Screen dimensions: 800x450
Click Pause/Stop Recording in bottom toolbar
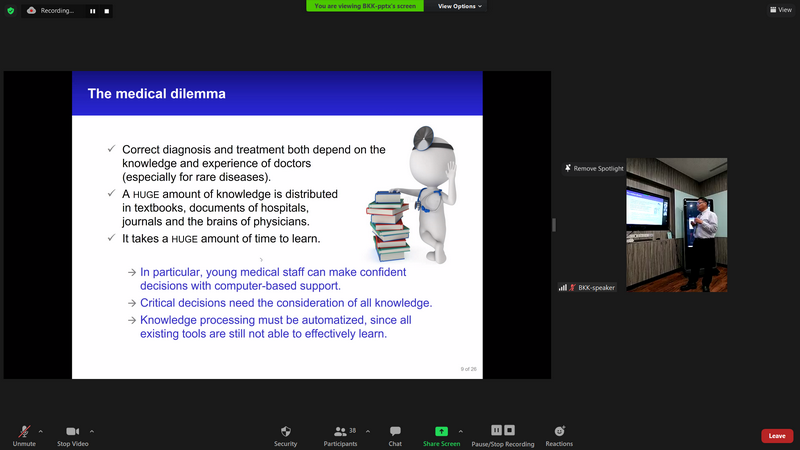(503, 436)
